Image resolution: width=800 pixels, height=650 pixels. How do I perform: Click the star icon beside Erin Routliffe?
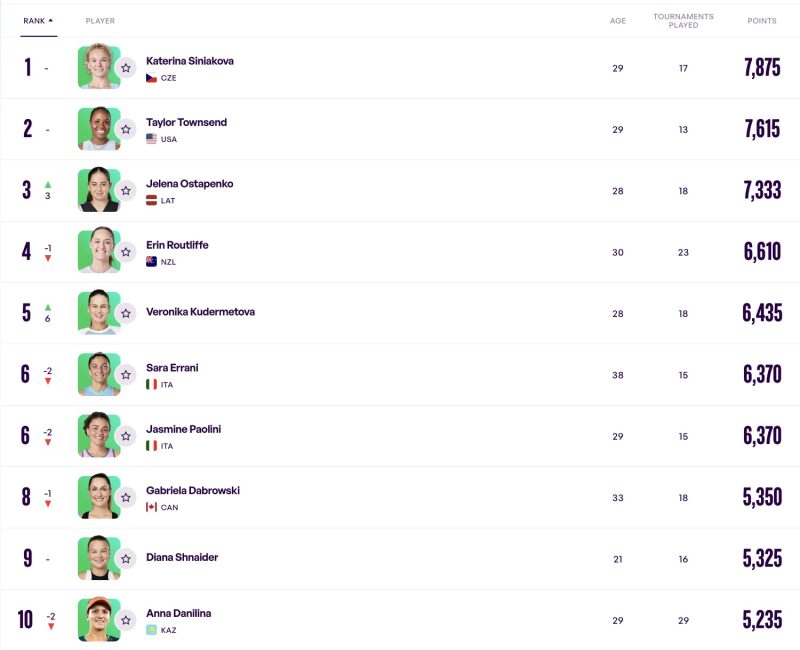[x=126, y=252]
